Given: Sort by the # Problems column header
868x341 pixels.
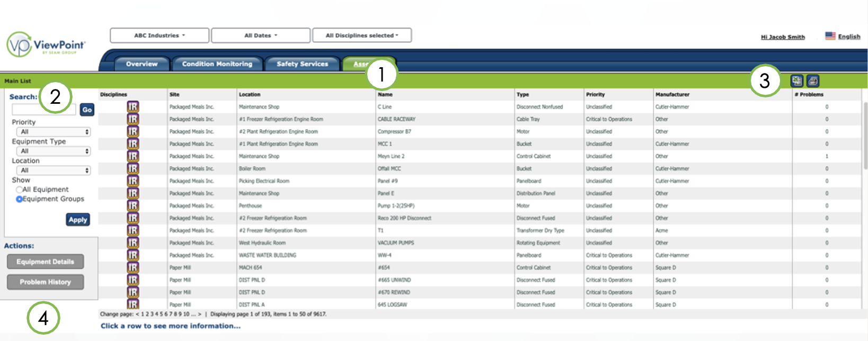Looking at the screenshot, I should point(809,94).
